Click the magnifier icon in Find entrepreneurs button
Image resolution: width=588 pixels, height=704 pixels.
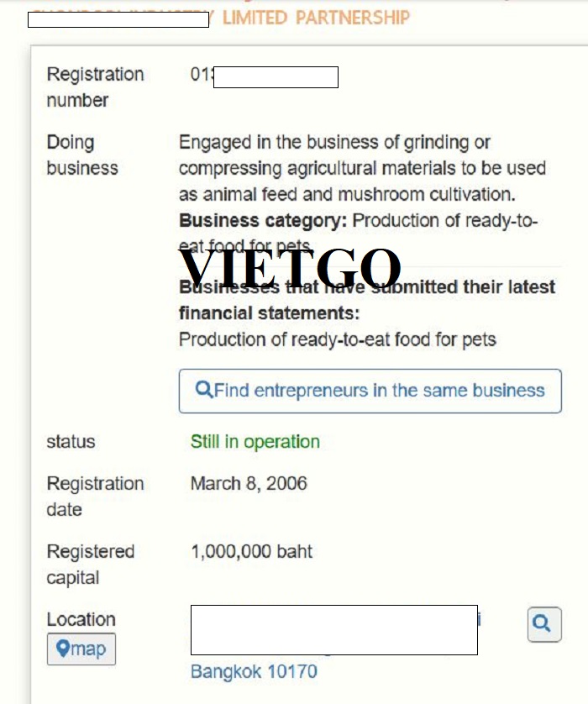[203, 390]
